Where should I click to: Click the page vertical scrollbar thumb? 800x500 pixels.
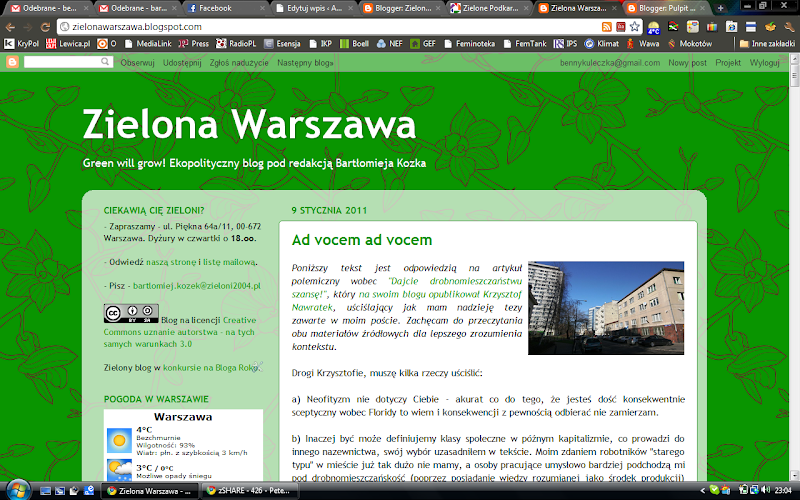tap(794, 75)
